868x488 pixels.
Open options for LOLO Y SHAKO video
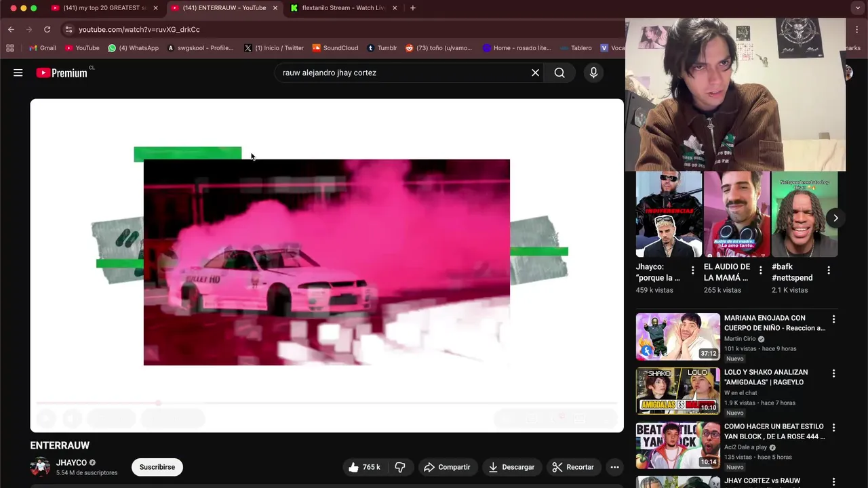833,373
